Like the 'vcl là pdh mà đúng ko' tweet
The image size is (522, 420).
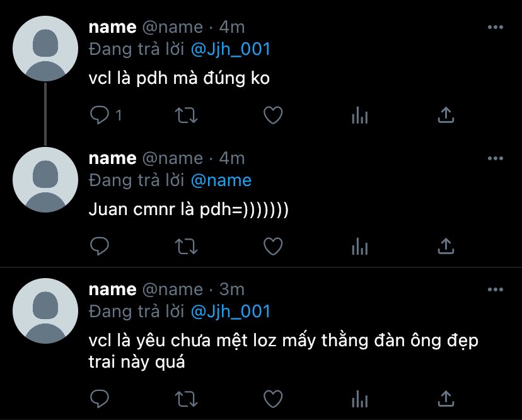pos(273,115)
